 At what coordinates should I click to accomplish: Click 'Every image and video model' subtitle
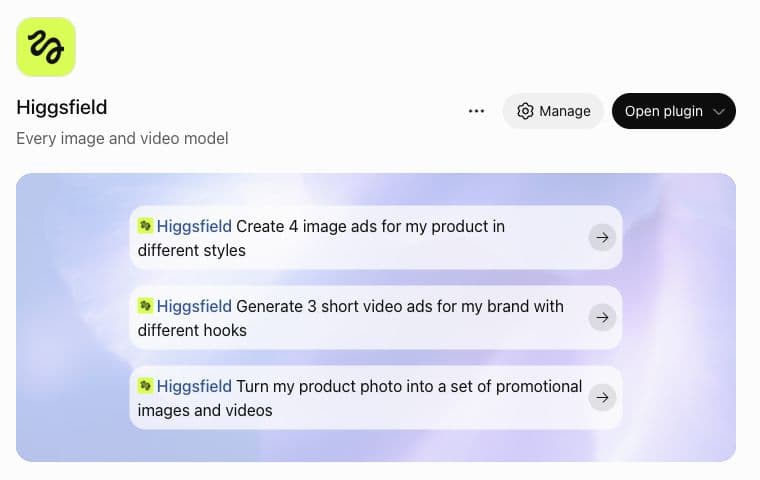[122, 139]
